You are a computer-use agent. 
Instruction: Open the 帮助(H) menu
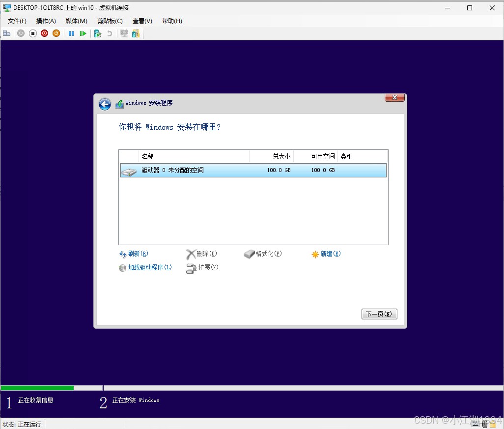172,21
